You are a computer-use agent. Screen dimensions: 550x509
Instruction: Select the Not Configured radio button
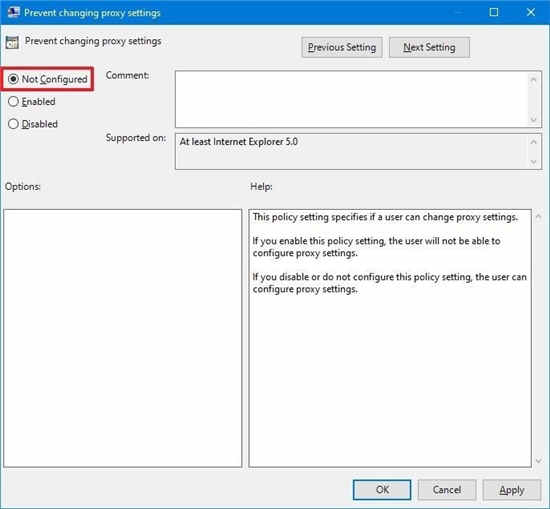(x=13, y=79)
